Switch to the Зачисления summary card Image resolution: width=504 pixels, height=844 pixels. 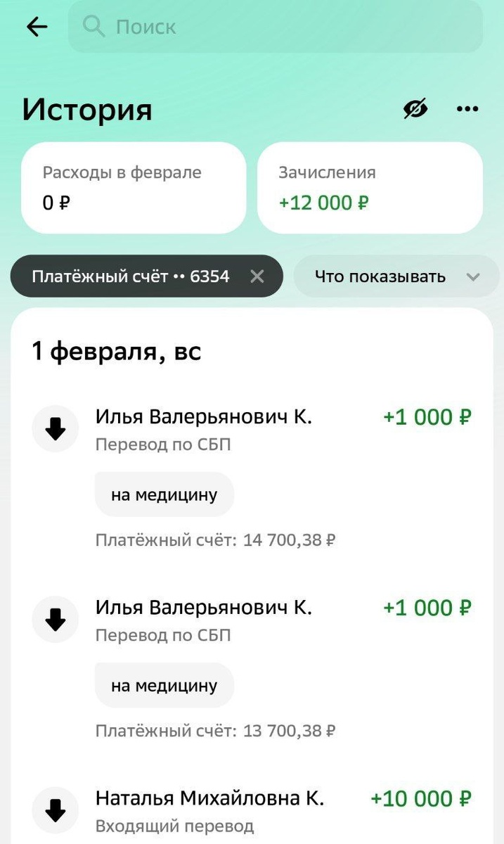coord(370,187)
